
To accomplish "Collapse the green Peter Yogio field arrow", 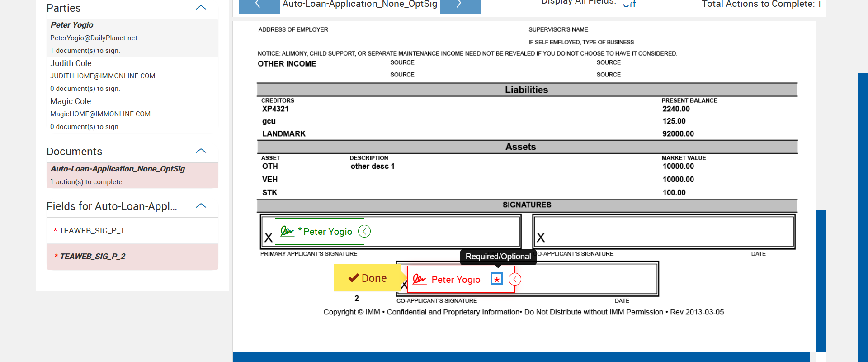I will [x=364, y=231].
